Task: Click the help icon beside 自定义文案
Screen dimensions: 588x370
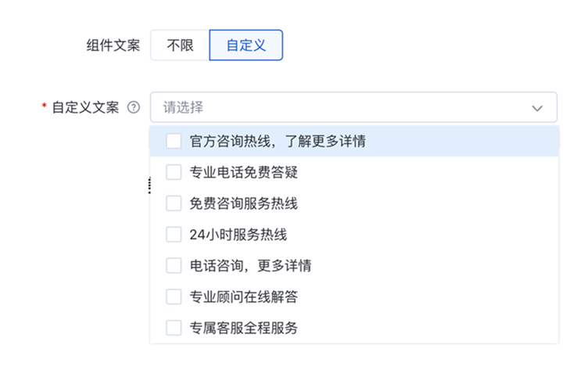Action: 134,108
